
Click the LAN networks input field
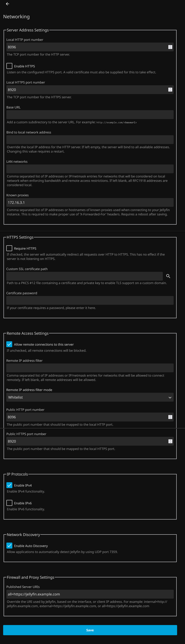point(90,169)
